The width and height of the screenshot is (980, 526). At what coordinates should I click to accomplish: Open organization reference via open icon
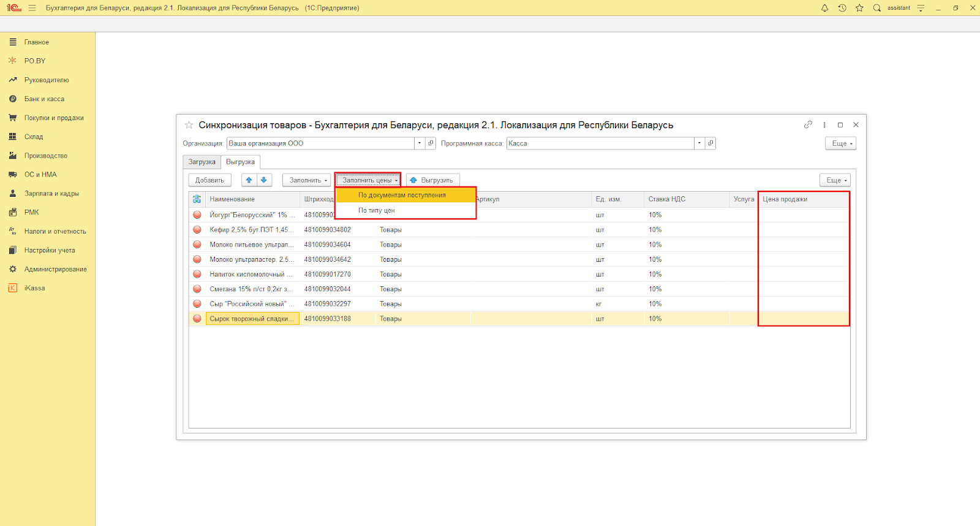pyautogui.click(x=431, y=143)
